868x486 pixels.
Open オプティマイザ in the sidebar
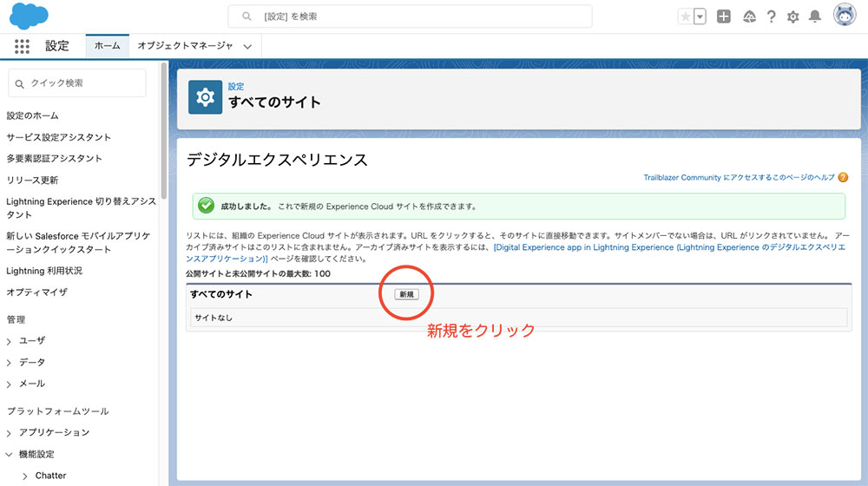click(37, 292)
